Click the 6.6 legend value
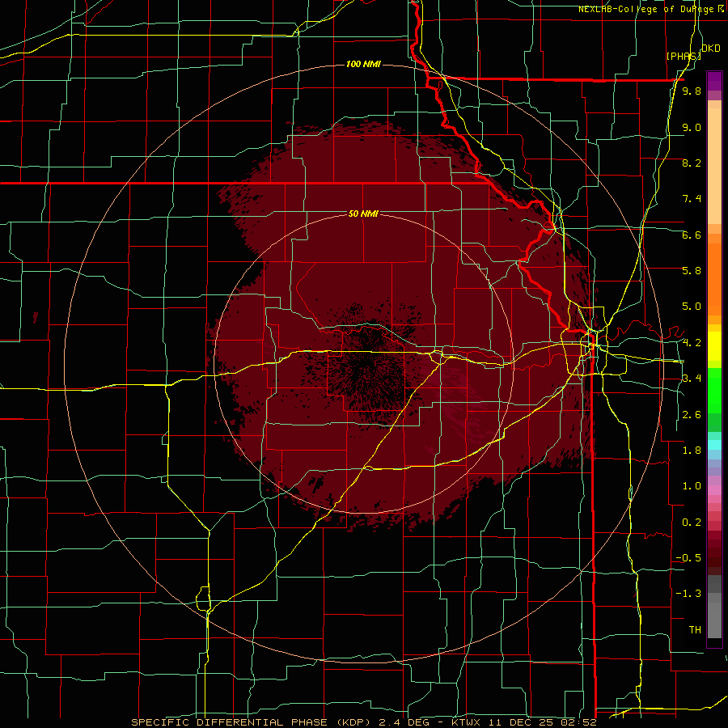The height and width of the screenshot is (728, 728). (x=692, y=235)
